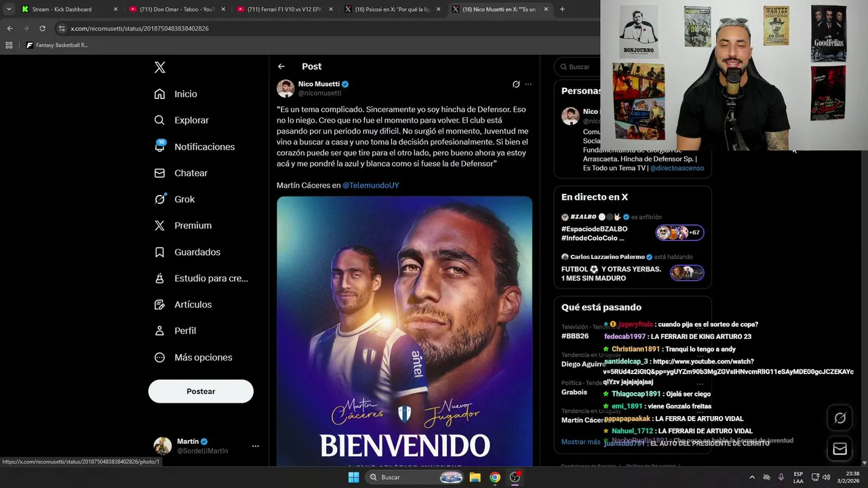The height and width of the screenshot is (488, 868).
Task: Open the Notificaciones bell icon
Action: point(159,146)
